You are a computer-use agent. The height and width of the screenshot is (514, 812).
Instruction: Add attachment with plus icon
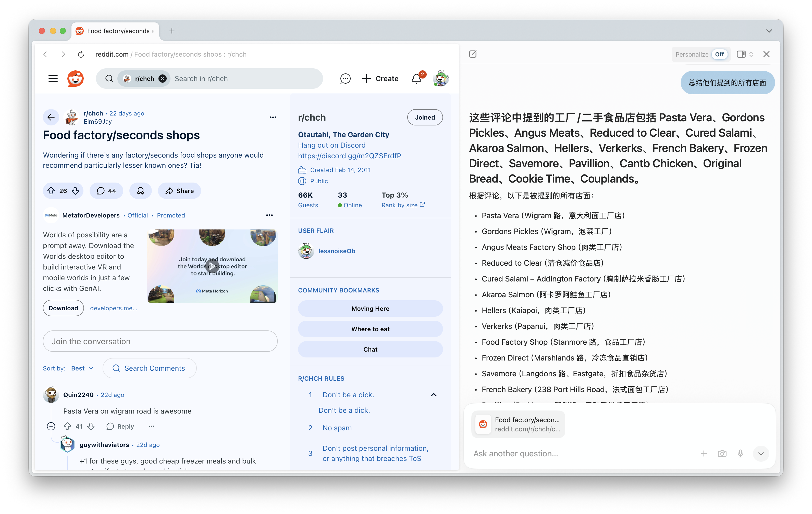(x=704, y=453)
